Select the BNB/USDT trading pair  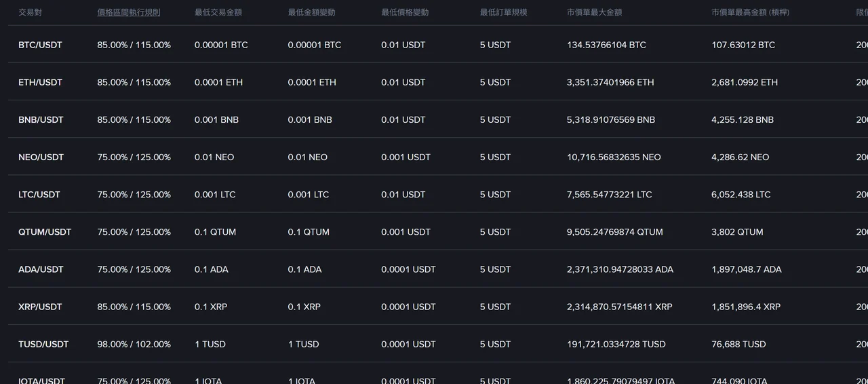(x=41, y=119)
